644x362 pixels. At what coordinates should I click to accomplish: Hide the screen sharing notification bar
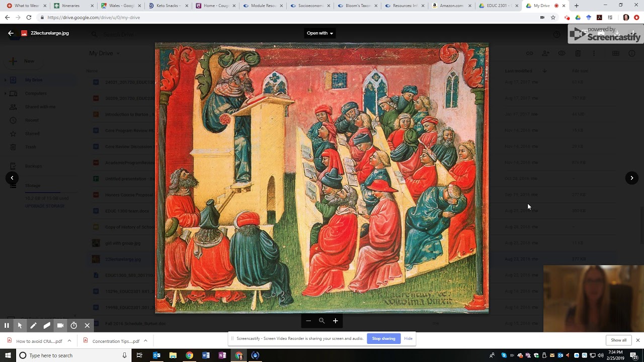pos(408,338)
